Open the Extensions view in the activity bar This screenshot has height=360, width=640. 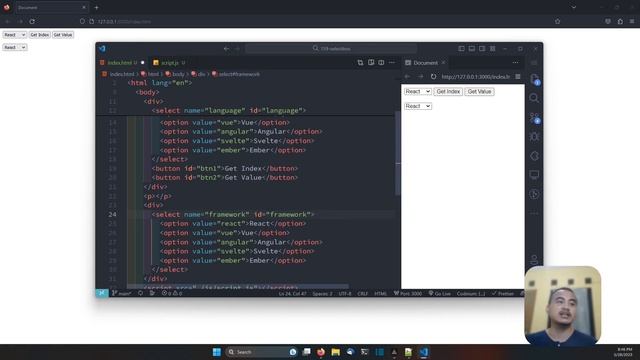click(x=534, y=156)
